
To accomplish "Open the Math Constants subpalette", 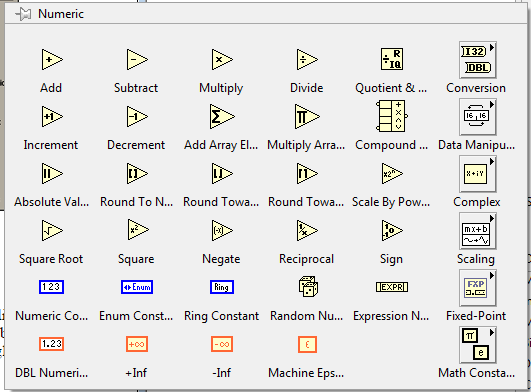I will click(x=477, y=344).
